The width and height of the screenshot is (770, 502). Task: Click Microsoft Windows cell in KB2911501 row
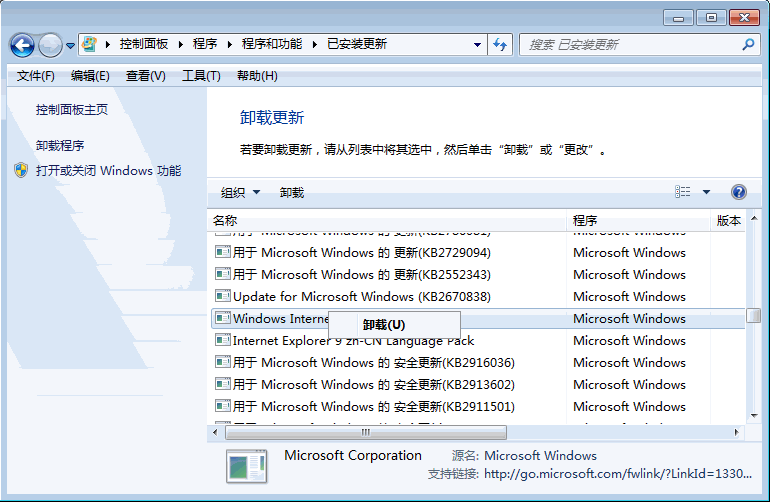[x=629, y=407]
